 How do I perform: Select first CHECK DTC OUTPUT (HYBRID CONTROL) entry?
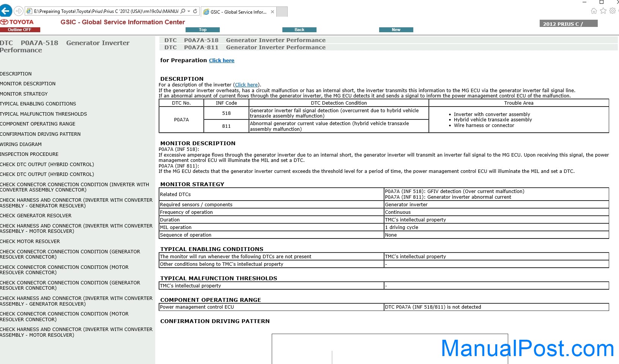(47, 165)
